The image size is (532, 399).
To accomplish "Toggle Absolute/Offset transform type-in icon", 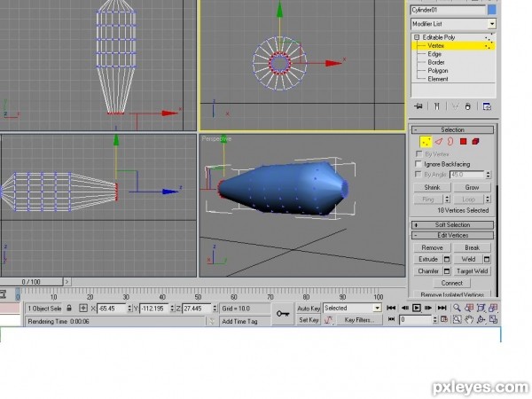I will 83,308.
